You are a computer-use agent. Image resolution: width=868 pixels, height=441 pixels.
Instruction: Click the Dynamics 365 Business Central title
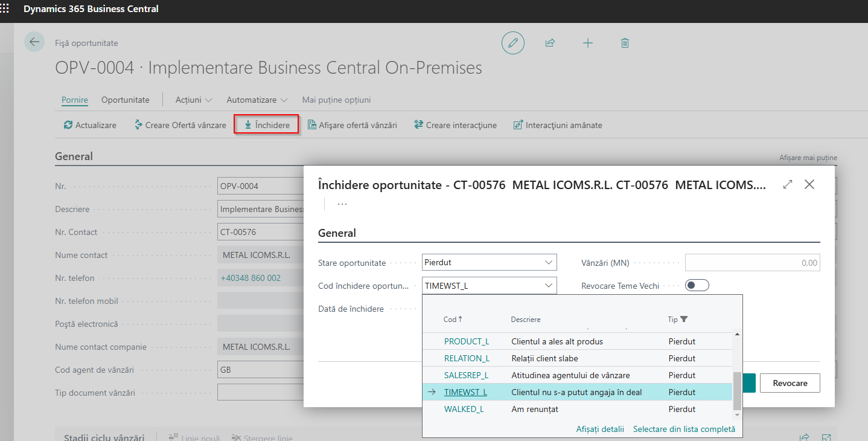(x=91, y=9)
